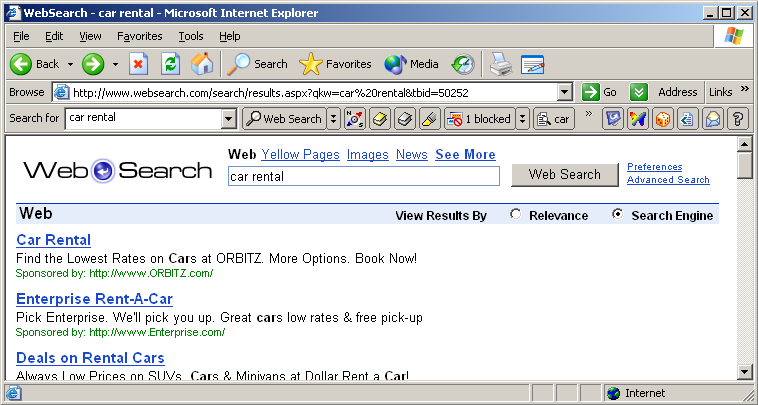
Task: Click the blue monitor screensaver toolbar icon
Action: click(x=612, y=118)
